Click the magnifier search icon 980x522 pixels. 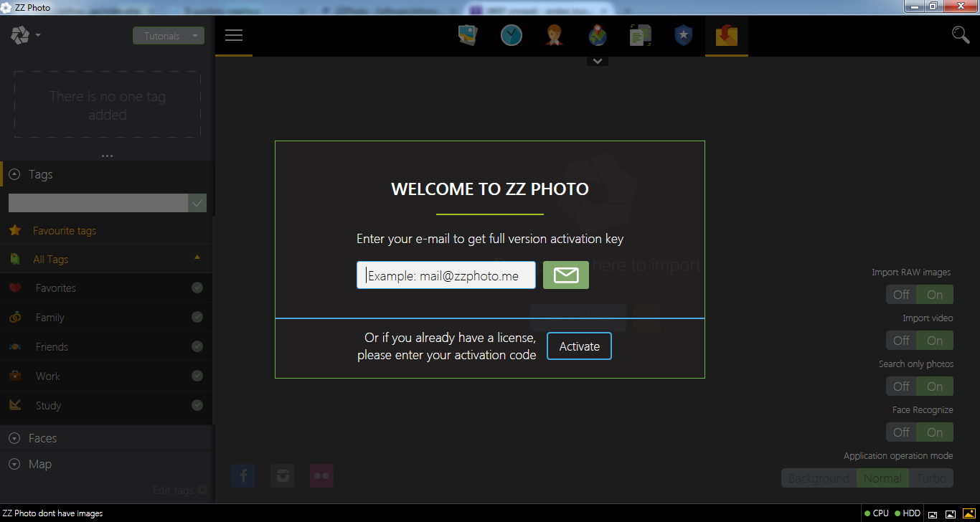point(961,34)
